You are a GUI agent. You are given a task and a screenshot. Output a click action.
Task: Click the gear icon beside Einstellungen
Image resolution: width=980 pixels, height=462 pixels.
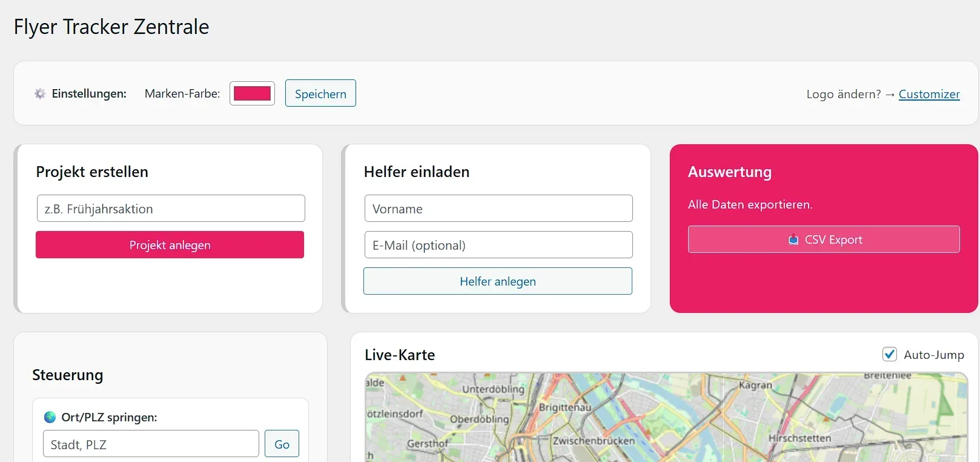pos(40,93)
